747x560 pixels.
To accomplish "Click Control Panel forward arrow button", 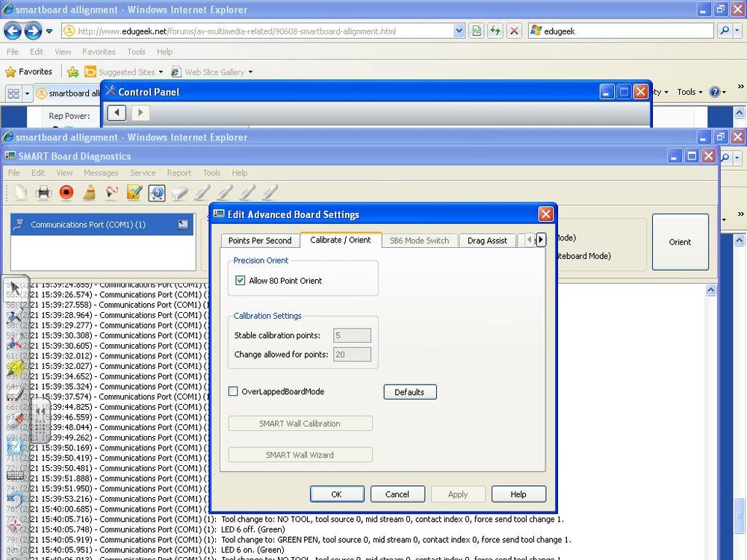I will (x=140, y=113).
